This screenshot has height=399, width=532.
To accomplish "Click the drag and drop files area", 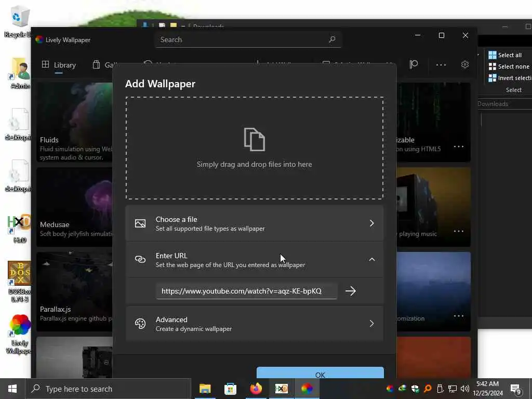I will tap(255, 148).
